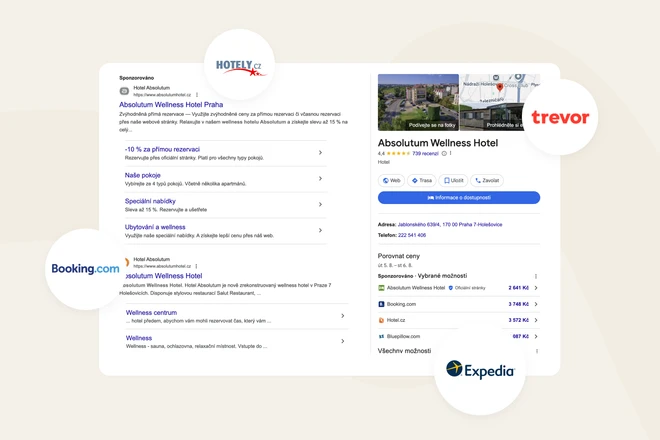Click the price 3 748 Kč
The image size is (660, 440).
(519, 304)
